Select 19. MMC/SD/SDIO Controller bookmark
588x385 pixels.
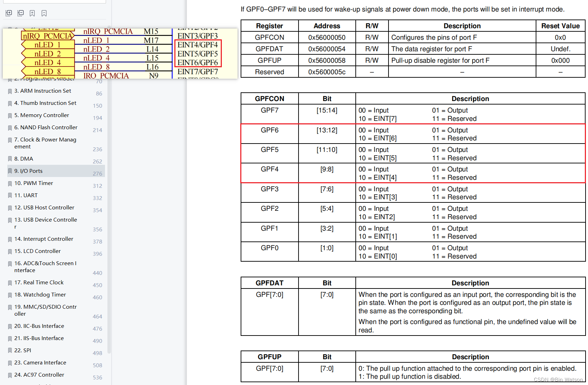click(45, 310)
